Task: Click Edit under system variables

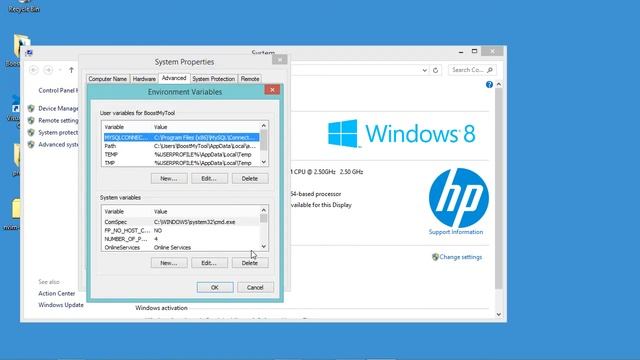Action: tap(209, 263)
